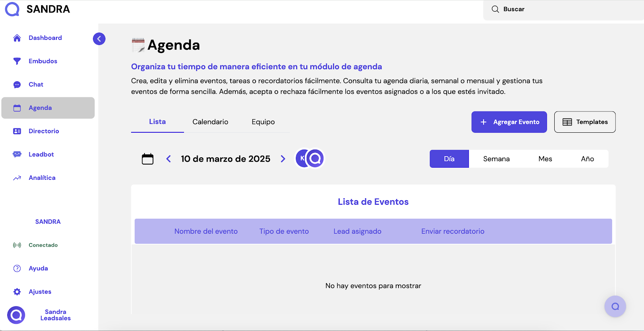Click the Buscar search field

click(x=563, y=9)
